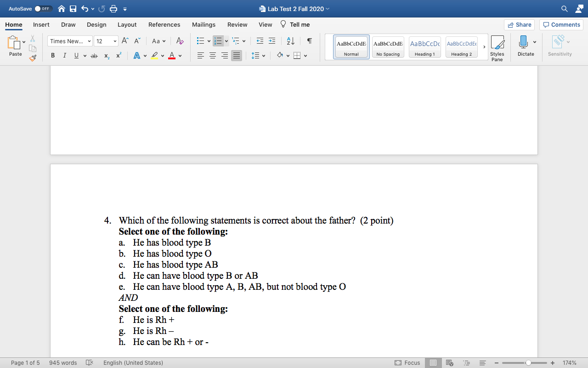Open underline style dropdown arrow
Screen dimensions: 588x368
(x=85, y=56)
